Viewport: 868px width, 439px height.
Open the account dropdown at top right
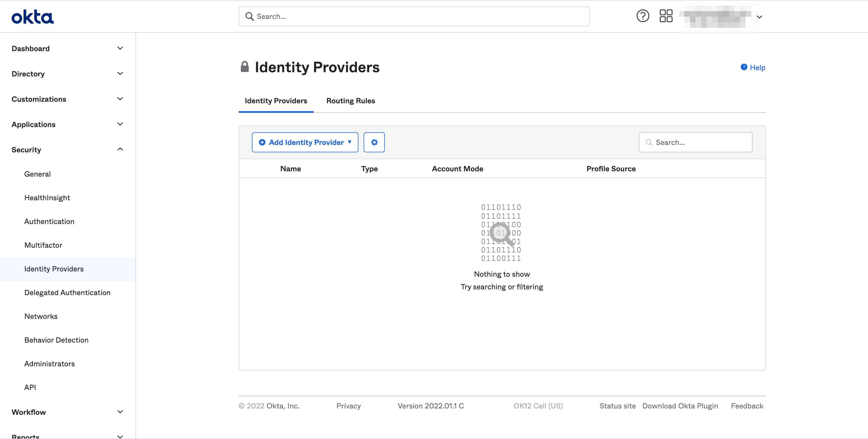(759, 17)
